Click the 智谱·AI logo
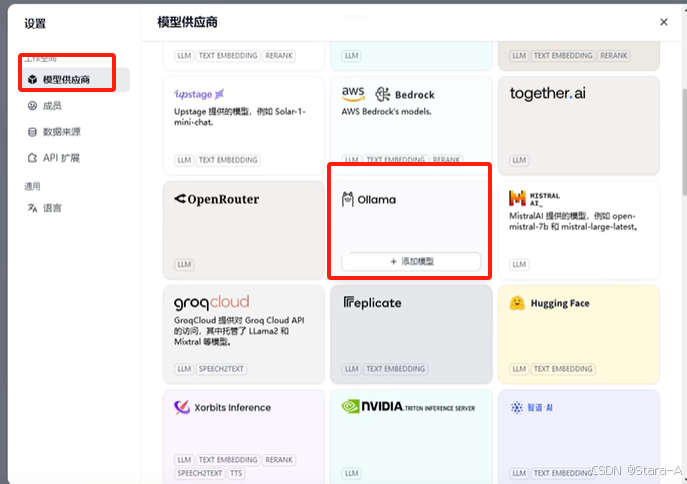This screenshot has height=484, width=687. click(x=531, y=407)
